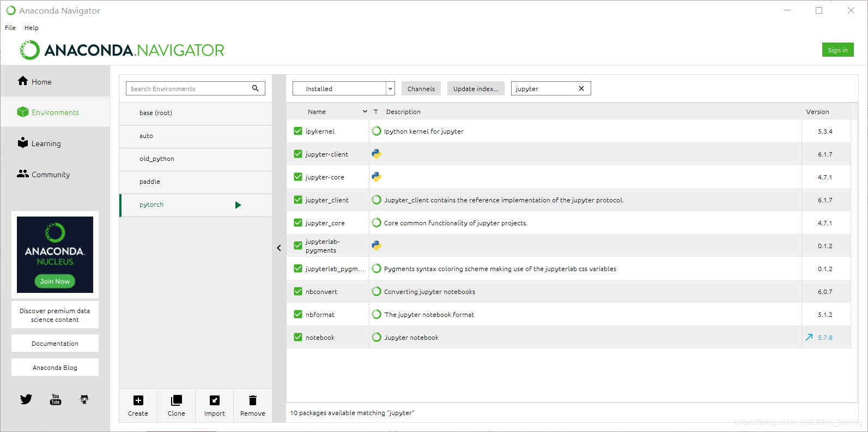The width and height of the screenshot is (868, 432).
Task: Toggle the jupyter-core package checkbox
Action: click(x=298, y=177)
